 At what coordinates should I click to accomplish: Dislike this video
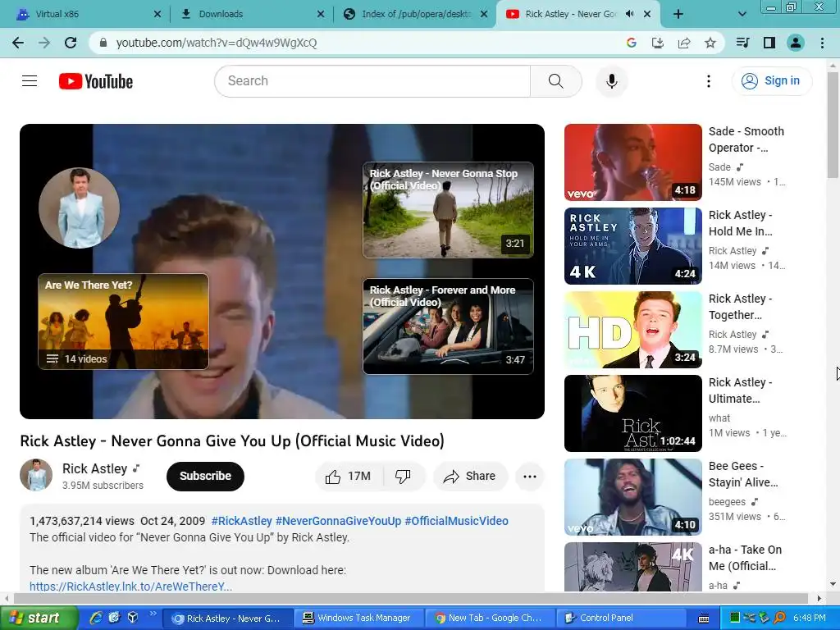(x=404, y=477)
